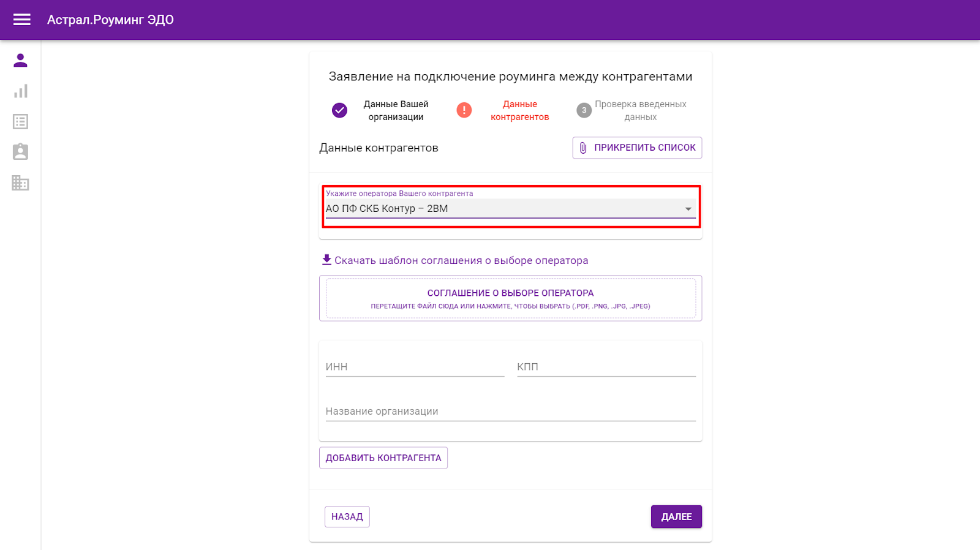
Task: Open the list sidebar icon
Action: tap(20, 121)
